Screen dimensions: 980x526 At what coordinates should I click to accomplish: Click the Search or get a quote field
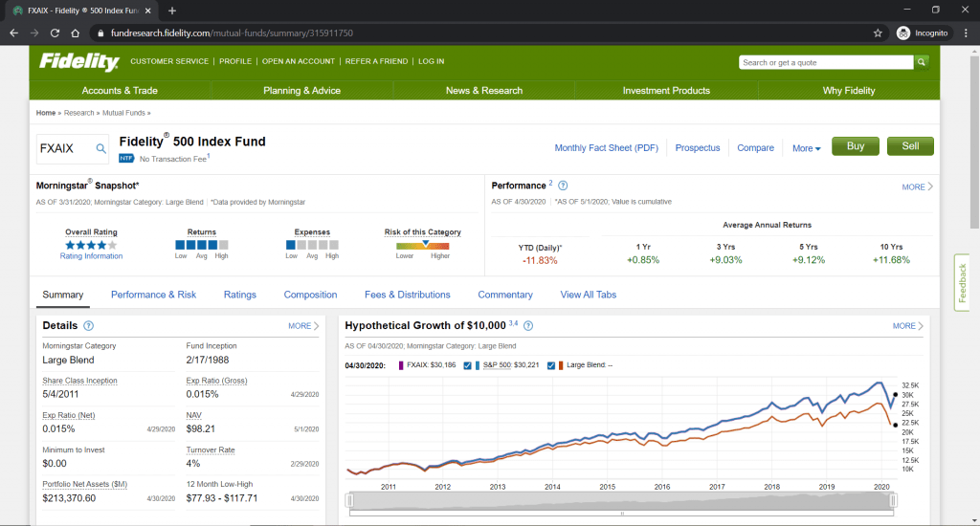point(826,62)
